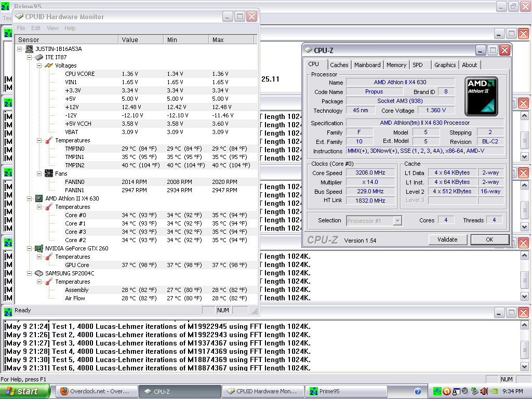Click the ITE IT87 chip icon
Viewport: 532px width, 399px height.
(38, 57)
